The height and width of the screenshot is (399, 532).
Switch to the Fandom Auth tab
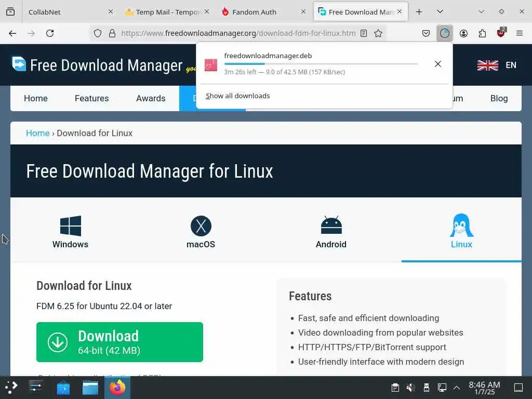[263, 12]
